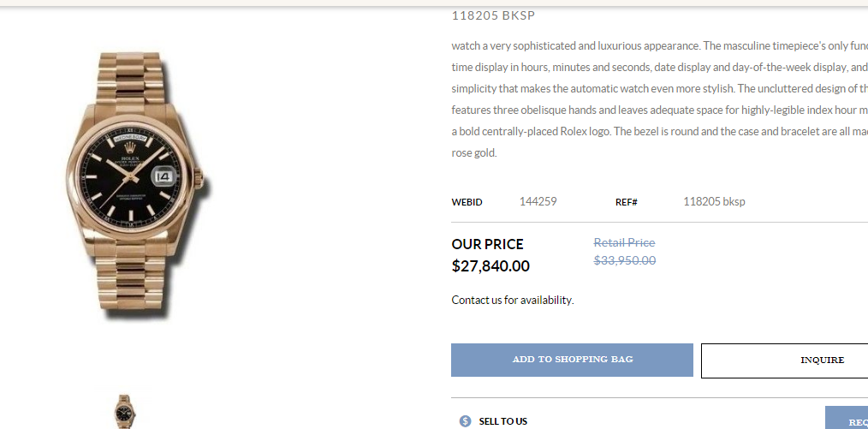The image size is (868, 429).
Task: Click the product description paragraph
Action: coord(660,99)
